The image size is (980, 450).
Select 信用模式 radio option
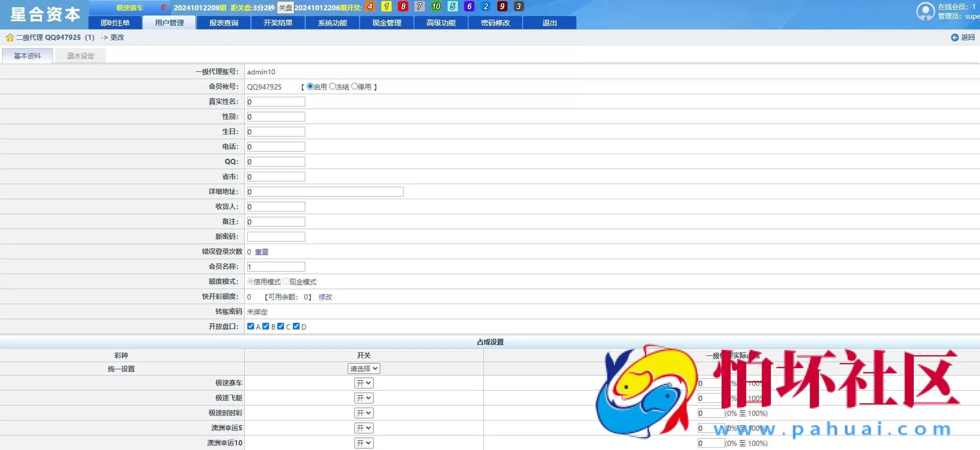(250, 281)
